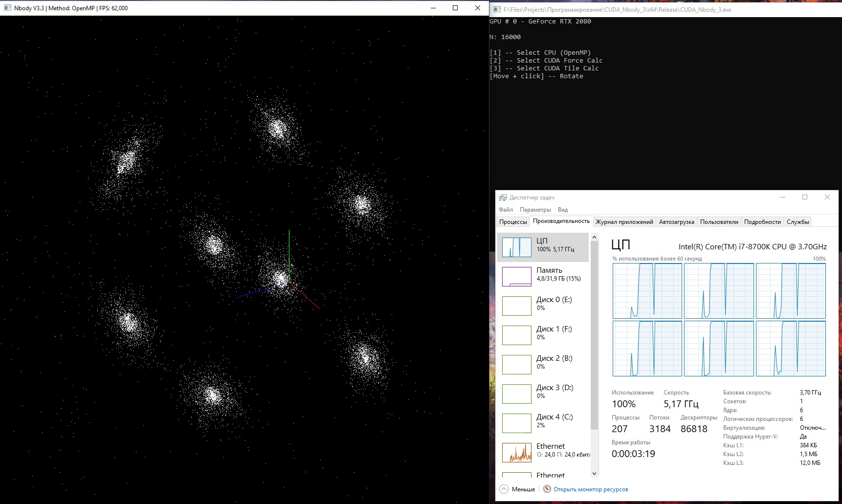Minimize the Task Manager window
Image resolution: width=842 pixels, height=504 pixels.
click(783, 197)
